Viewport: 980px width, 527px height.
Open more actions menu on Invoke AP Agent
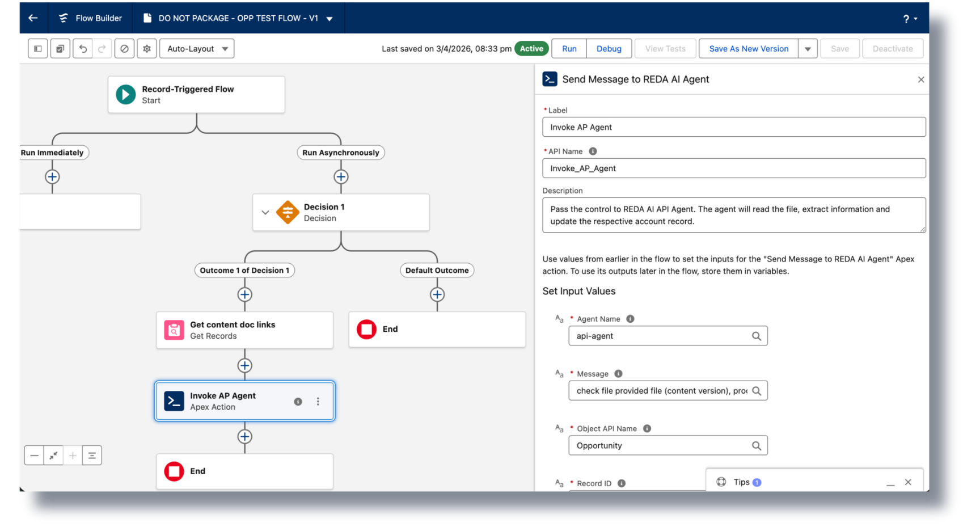coord(318,401)
